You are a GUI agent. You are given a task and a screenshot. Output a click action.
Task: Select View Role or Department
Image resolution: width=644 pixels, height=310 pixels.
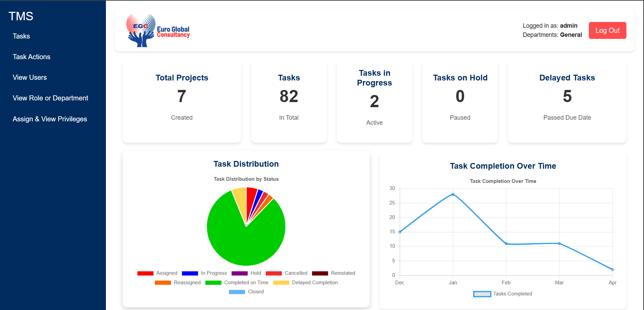[50, 98]
